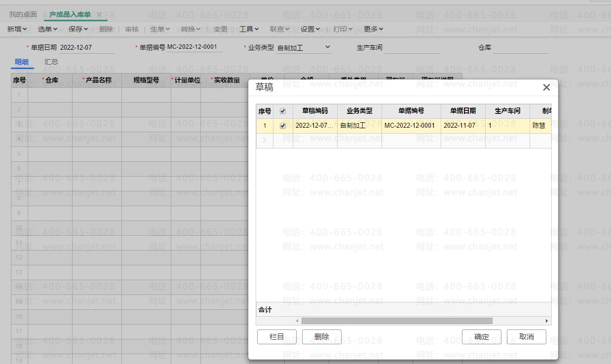Close the 产成品入库单 tab
Screen dimensions: 611x364
click(99, 15)
